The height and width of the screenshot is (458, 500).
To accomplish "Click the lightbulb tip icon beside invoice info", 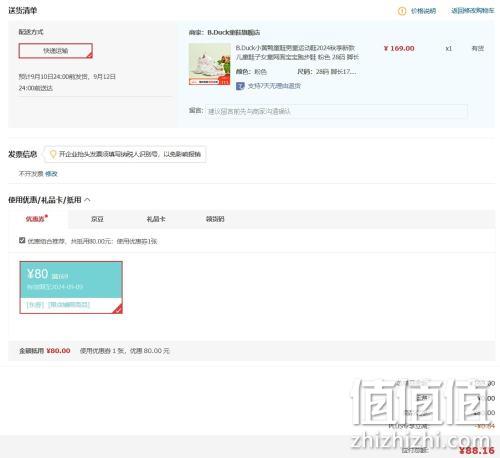I will tap(53, 154).
